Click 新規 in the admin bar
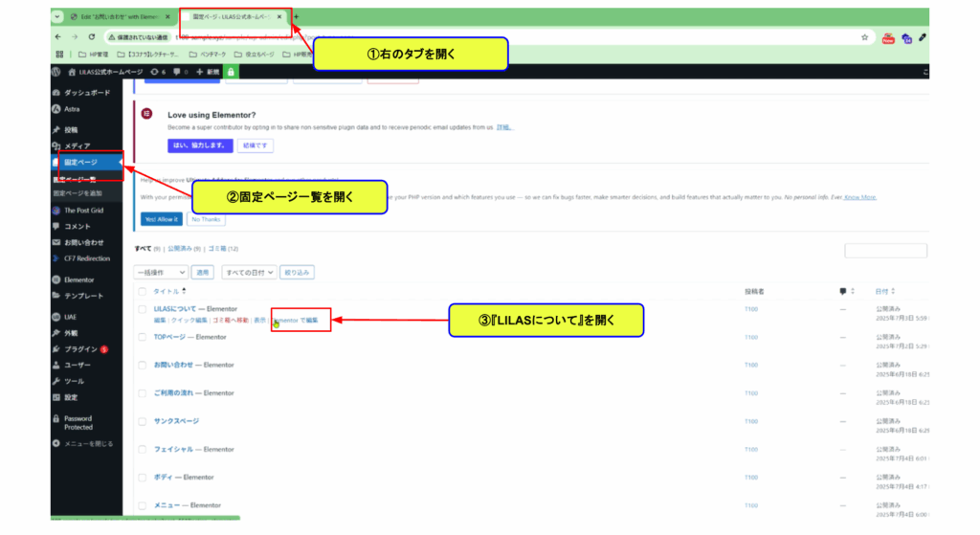Viewport: 980px width, 535px height. coord(208,72)
